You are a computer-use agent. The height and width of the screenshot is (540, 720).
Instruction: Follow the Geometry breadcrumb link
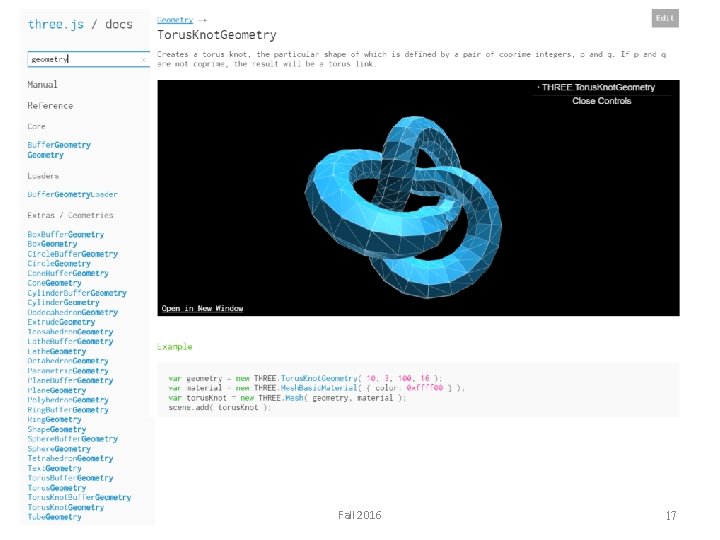(175, 20)
